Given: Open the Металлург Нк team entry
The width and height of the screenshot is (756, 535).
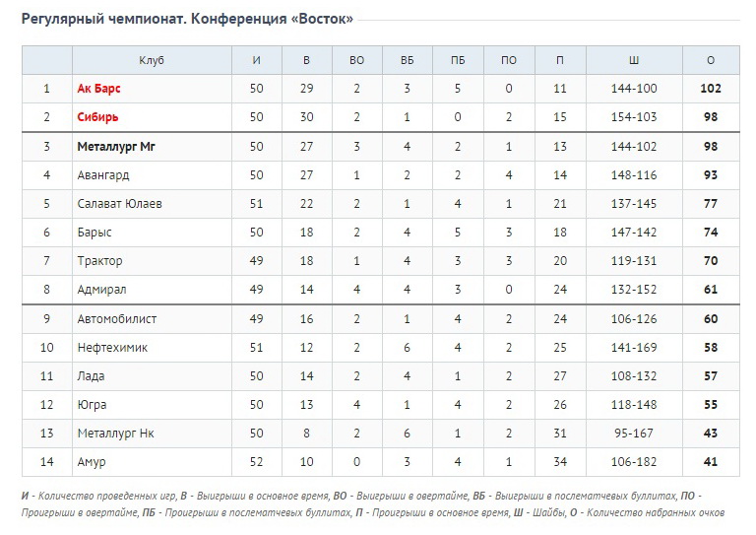Looking at the screenshot, I should tap(116, 434).
